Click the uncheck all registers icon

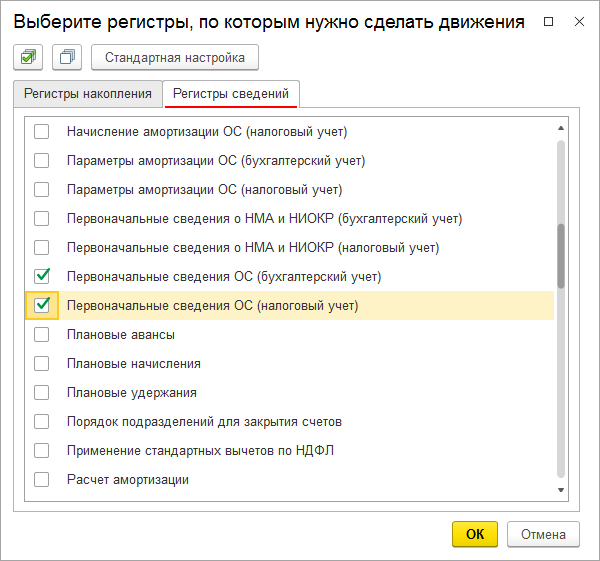(x=67, y=58)
